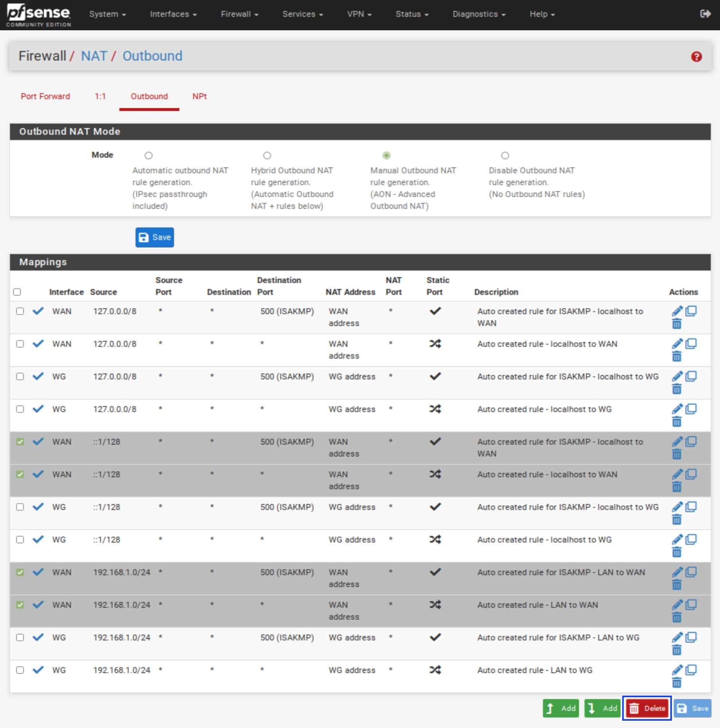Open the System dropdown menu

pyautogui.click(x=107, y=14)
